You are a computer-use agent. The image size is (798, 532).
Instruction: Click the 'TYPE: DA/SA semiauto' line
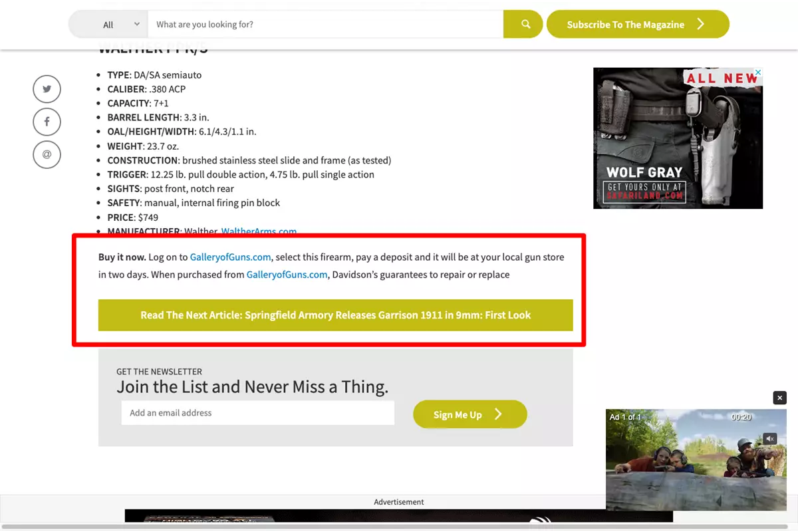[154, 75]
